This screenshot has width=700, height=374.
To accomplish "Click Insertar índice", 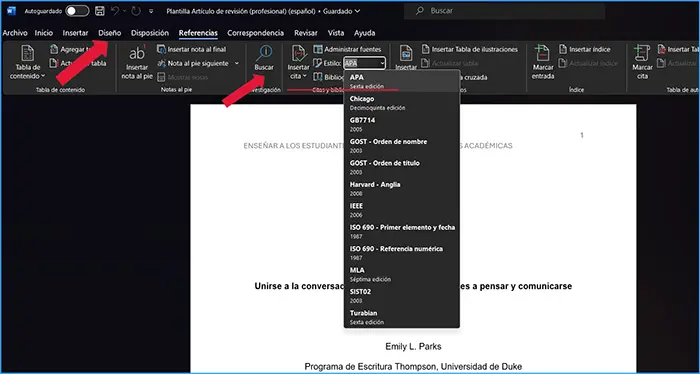I will (584, 49).
